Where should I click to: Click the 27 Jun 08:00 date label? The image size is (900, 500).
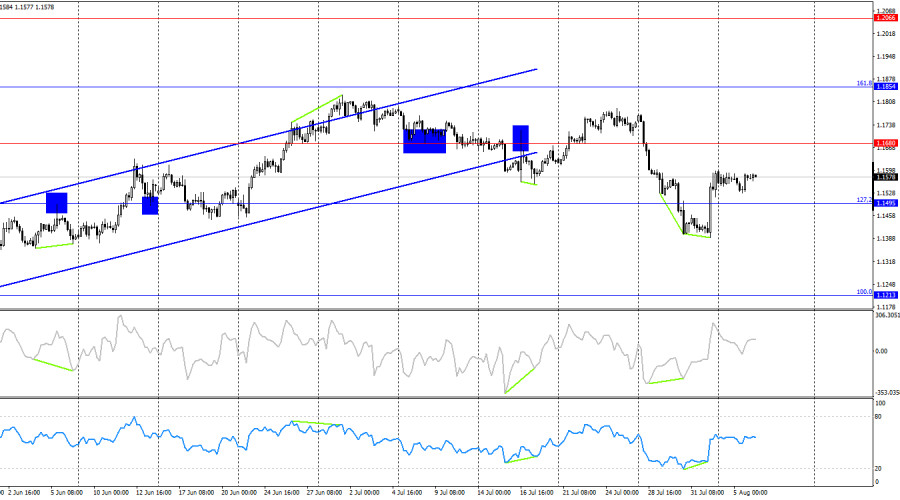pyautogui.click(x=324, y=493)
